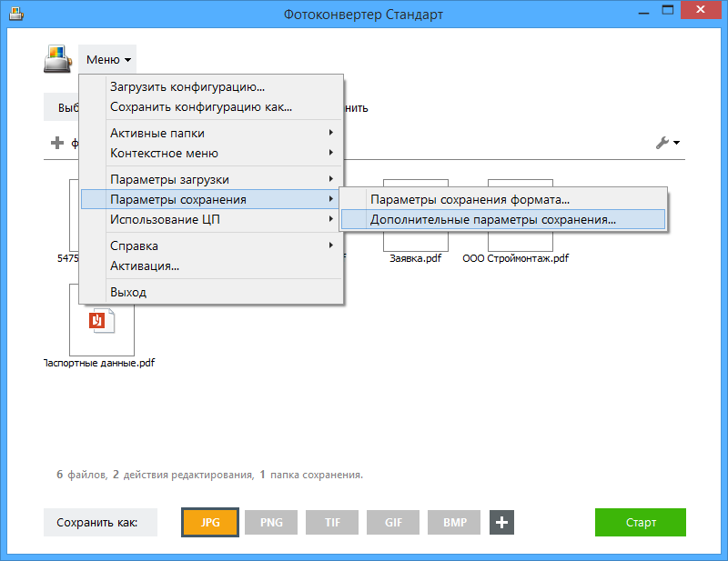This screenshot has width=728, height=561.
Task: Maximize the Фотоконвертер window
Action: click(668, 10)
